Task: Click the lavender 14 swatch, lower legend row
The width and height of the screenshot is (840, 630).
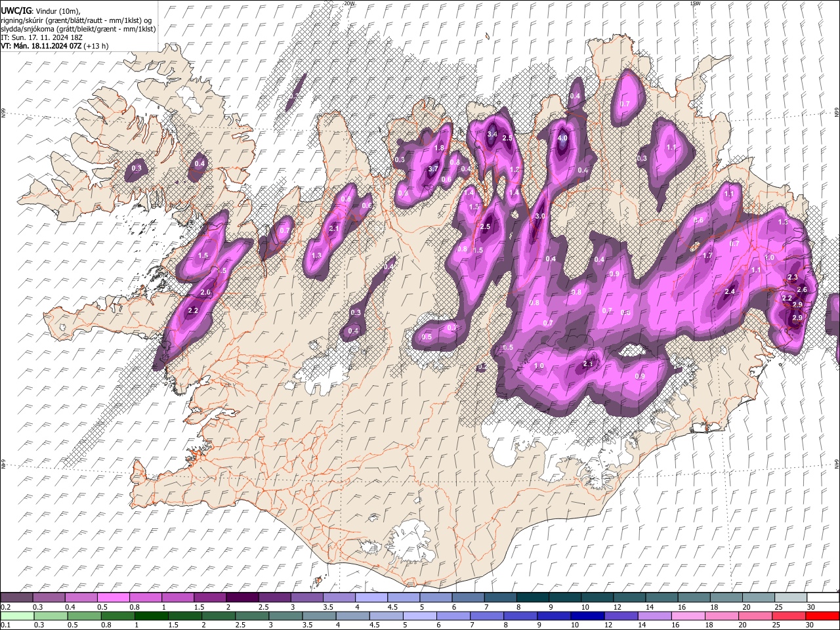Action: (x=654, y=616)
